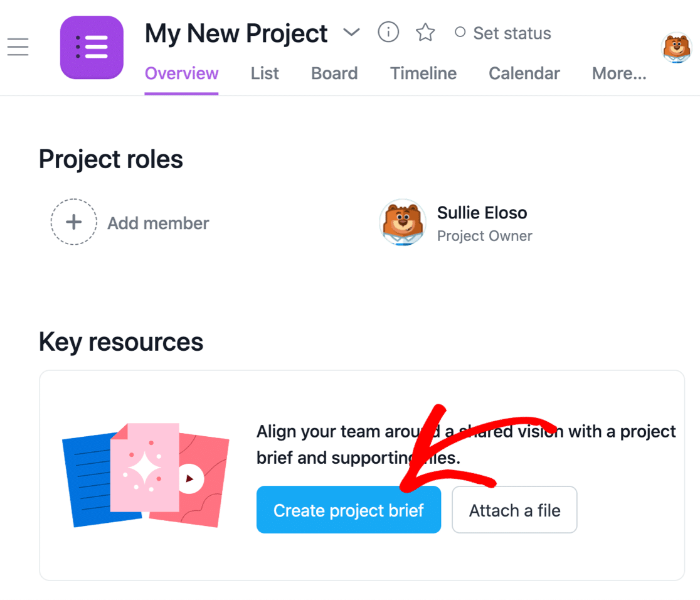The width and height of the screenshot is (700, 600).
Task: Switch to the List tab
Action: [265, 73]
